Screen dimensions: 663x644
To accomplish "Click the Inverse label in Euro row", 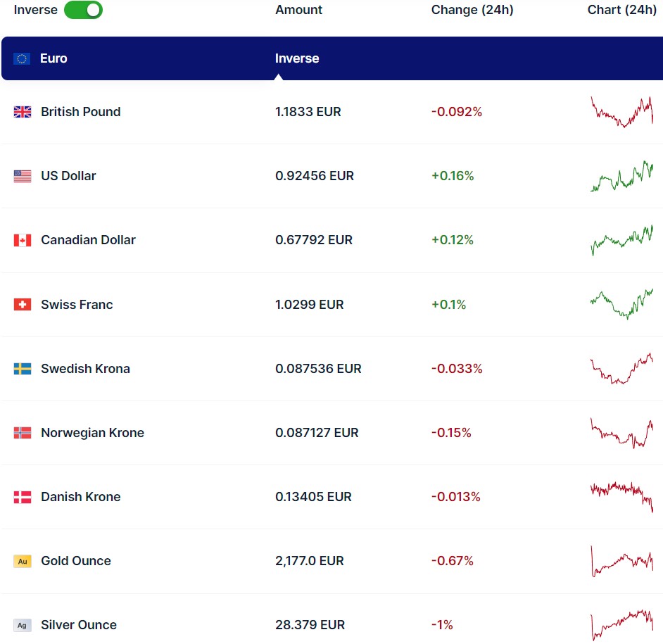I will tap(297, 58).
